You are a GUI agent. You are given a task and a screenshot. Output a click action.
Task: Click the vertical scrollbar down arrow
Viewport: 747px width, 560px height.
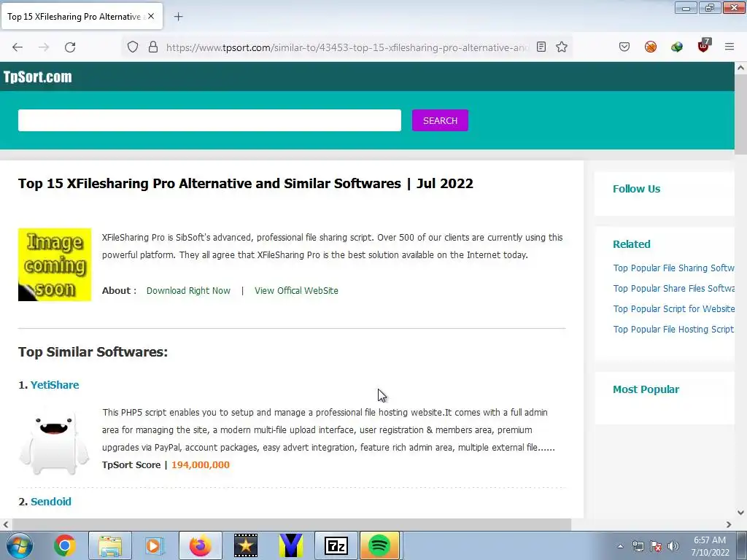(741, 513)
